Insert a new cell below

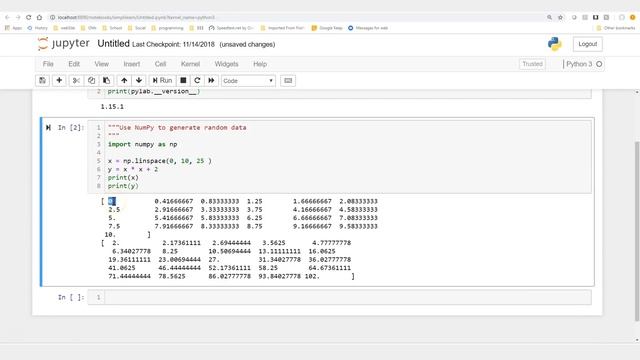[59, 80]
